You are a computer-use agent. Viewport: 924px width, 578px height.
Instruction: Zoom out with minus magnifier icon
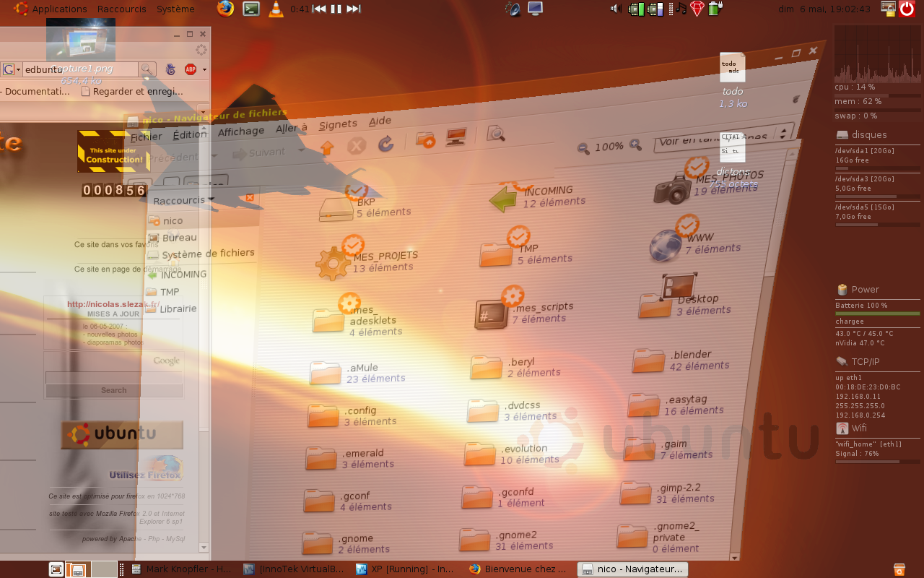[583, 149]
